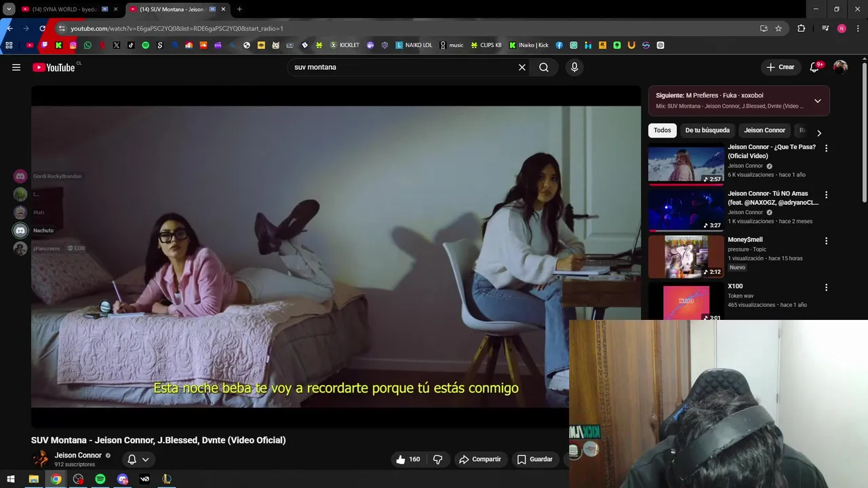Open YouTube notifications bell in header

(x=814, y=67)
